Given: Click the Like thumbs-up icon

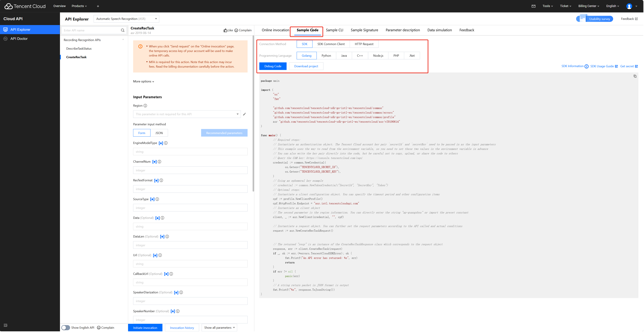Looking at the screenshot, I should pos(225,30).
